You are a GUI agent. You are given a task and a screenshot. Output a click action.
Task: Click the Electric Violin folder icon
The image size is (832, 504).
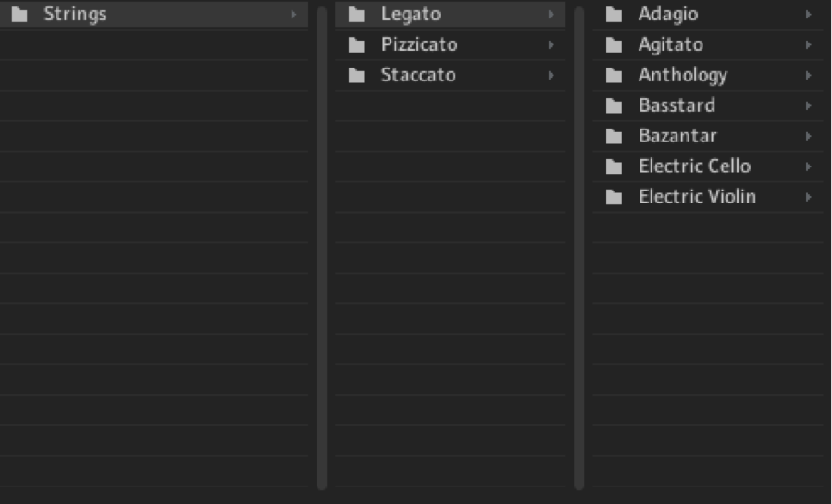point(614,197)
